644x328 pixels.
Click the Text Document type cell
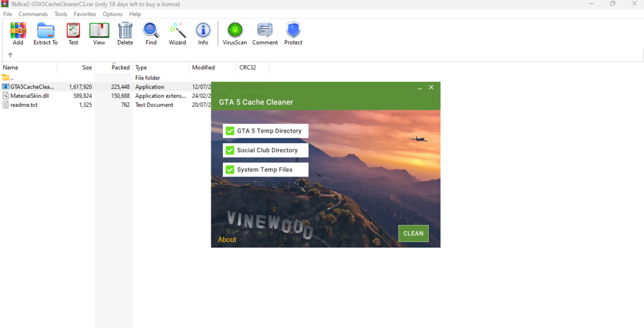pos(155,105)
